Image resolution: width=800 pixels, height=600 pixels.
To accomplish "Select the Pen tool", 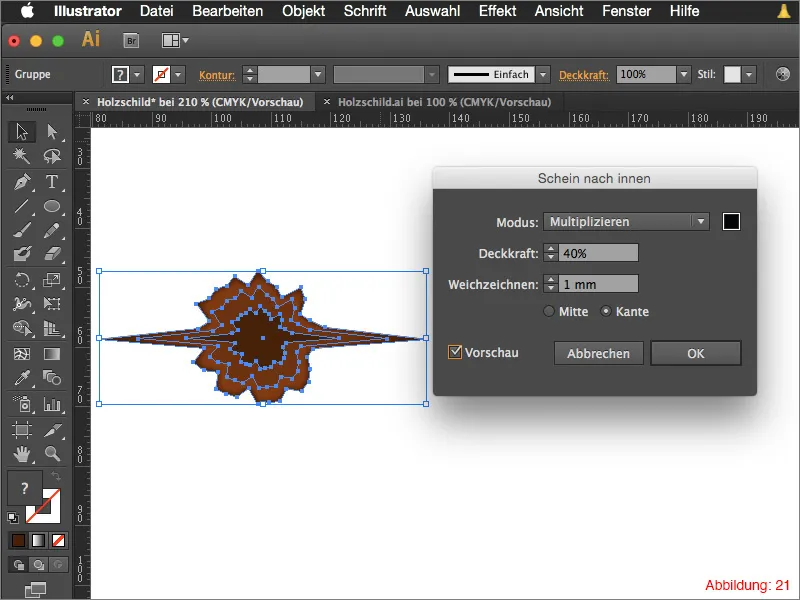I will (22, 182).
